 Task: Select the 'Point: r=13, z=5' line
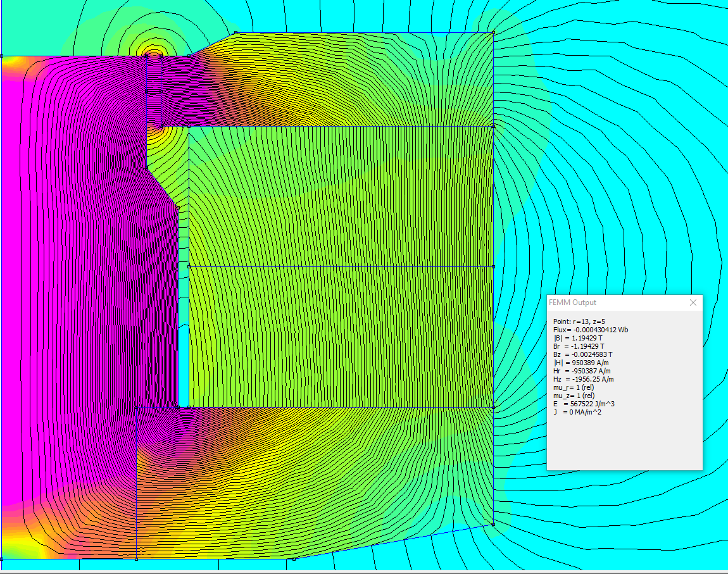click(579, 321)
